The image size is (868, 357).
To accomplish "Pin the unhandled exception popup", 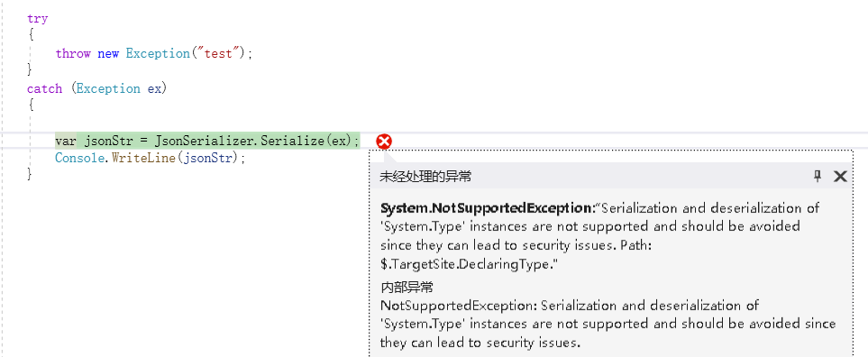I will pos(817,176).
